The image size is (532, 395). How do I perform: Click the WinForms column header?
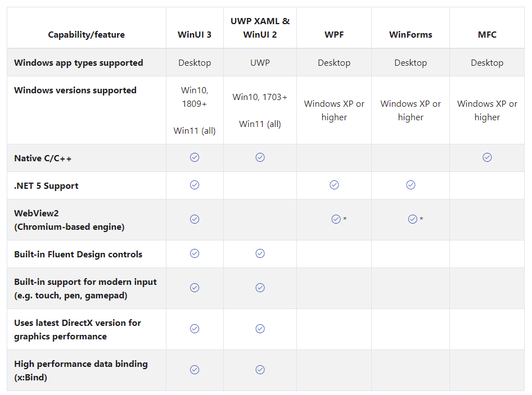411,35
